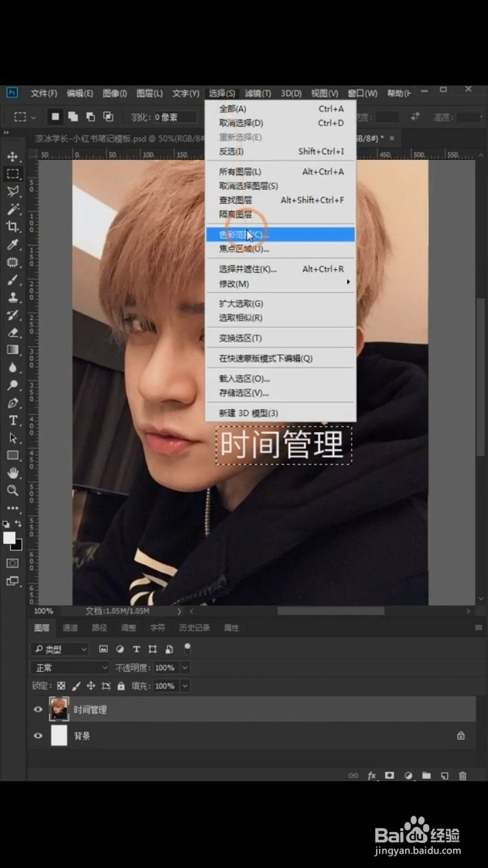Select the Gradient tool
The height and width of the screenshot is (868, 488).
[x=13, y=350]
